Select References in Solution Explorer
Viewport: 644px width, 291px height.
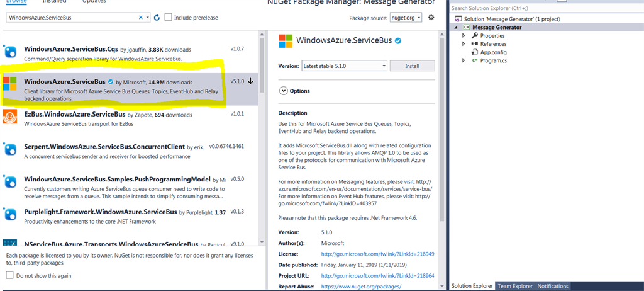point(493,44)
